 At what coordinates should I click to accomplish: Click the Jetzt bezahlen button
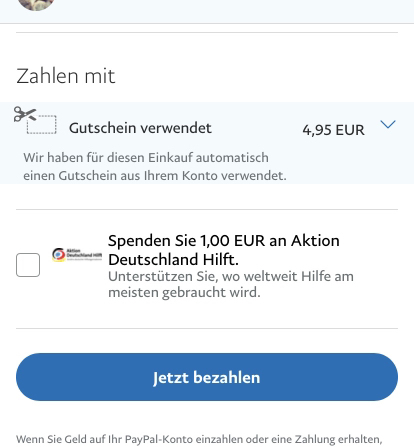(x=207, y=377)
